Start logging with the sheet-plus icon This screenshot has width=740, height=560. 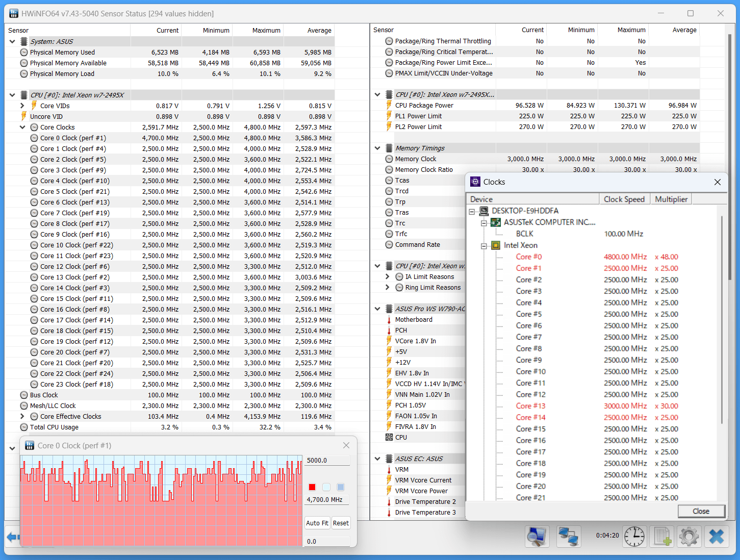tap(661, 537)
